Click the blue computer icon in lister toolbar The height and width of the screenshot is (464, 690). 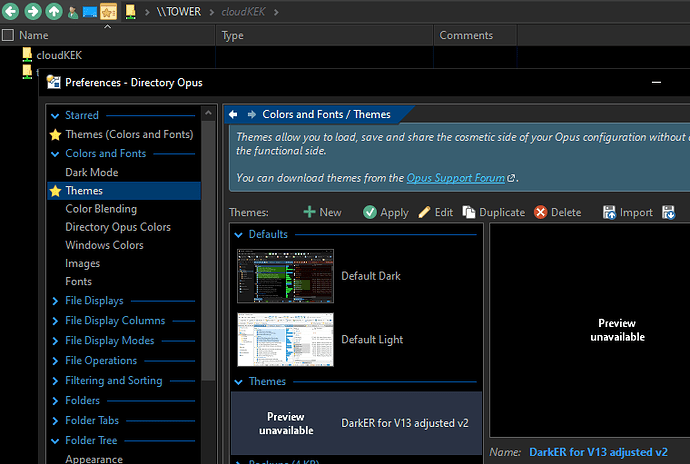pos(90,12)
